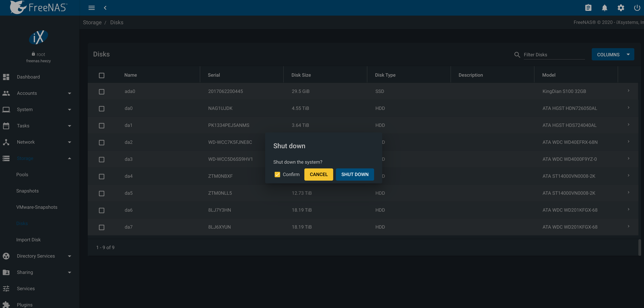The width and height of the screenshot is (644, 308).
Task: Select the da0 disk checkbox
Action: 101,109
